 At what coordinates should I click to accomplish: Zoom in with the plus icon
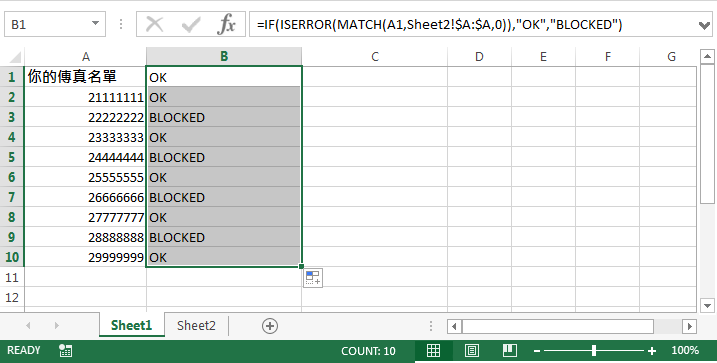coord(652,351)
